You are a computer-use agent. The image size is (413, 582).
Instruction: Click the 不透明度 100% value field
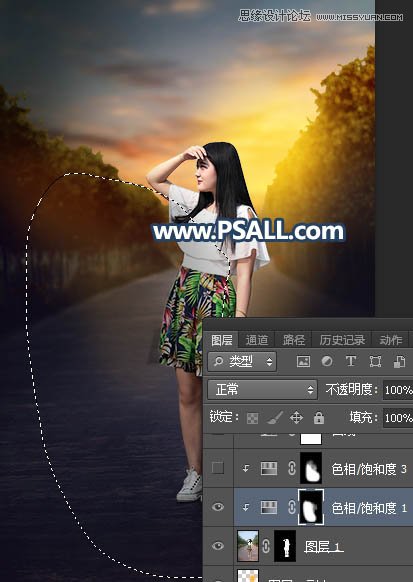(398, 390)
